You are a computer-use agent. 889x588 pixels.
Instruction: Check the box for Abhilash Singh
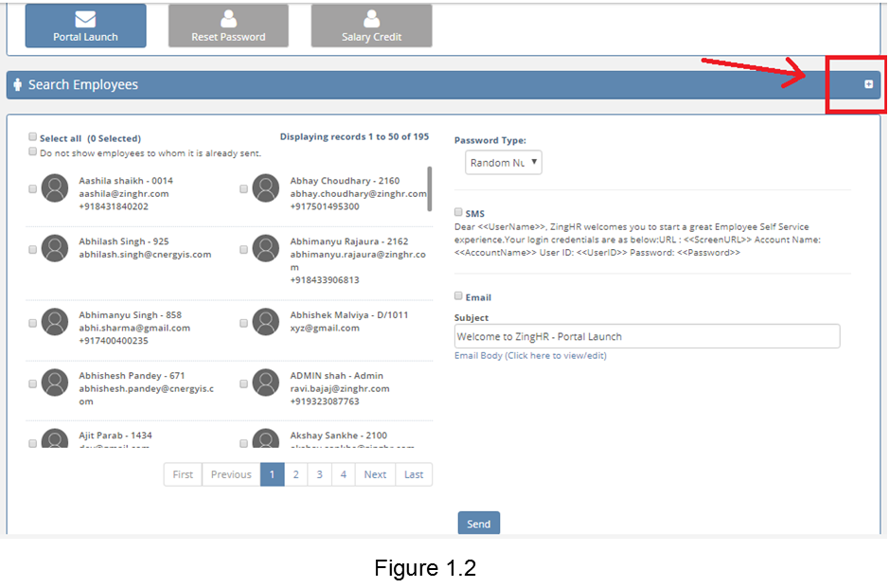(x=33, y=249)
